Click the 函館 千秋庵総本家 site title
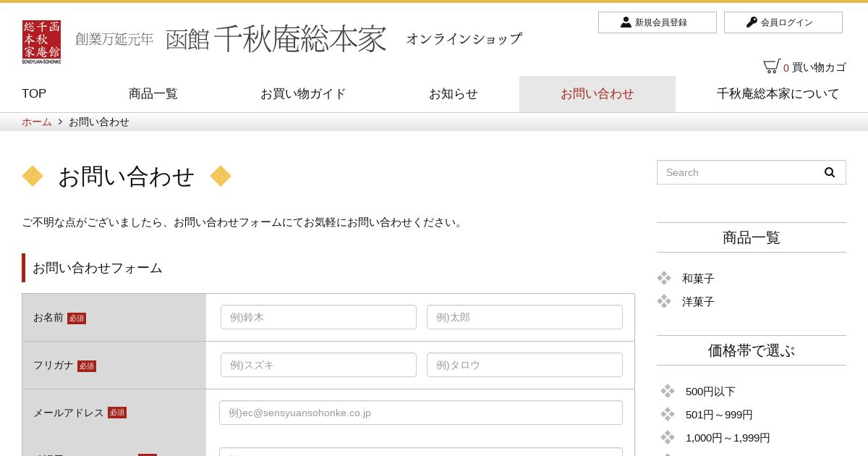 (x=276, y=39)
